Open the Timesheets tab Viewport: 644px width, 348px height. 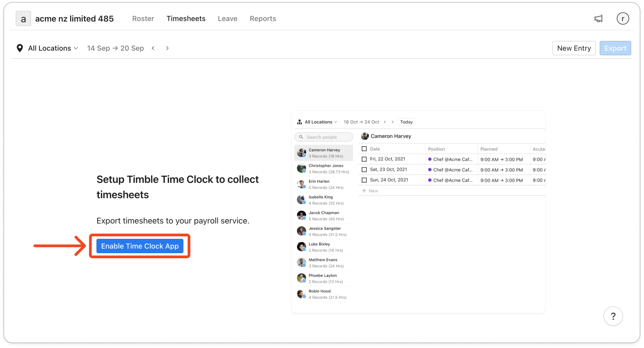pyautogui.click(x=186, y=18)
